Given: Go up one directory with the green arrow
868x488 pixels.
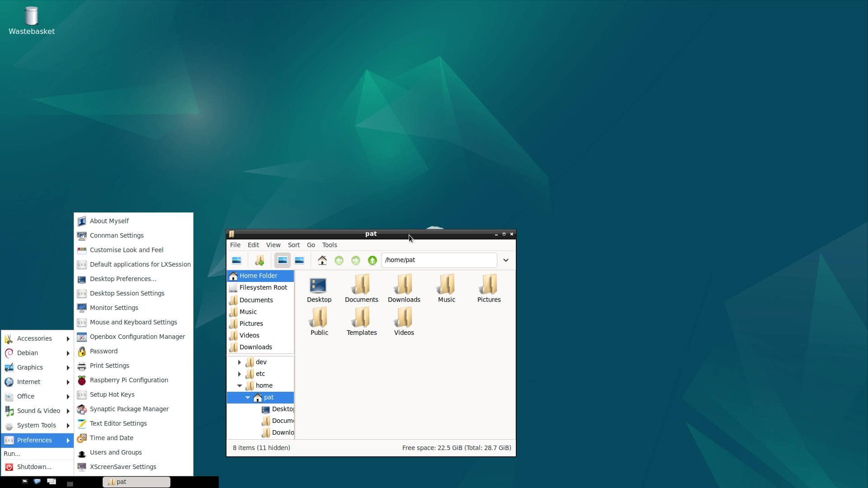Looking at the screenshot, I should pos(372,260).
